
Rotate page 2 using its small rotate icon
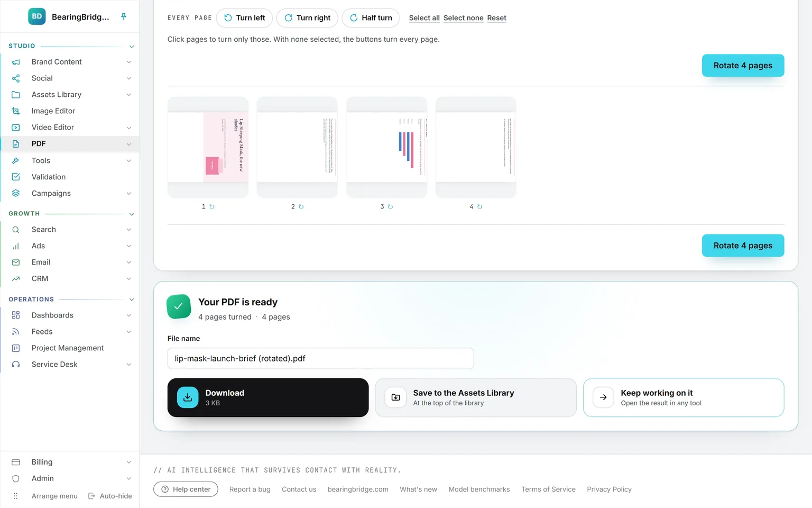coord(301,207)
